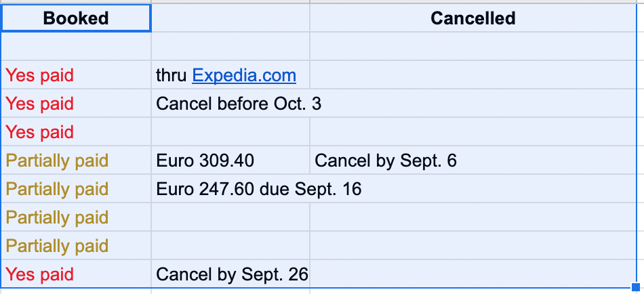Select the Yes paid cell beside 'Cancel before Oct. 3'

click(x=76, y=103)
